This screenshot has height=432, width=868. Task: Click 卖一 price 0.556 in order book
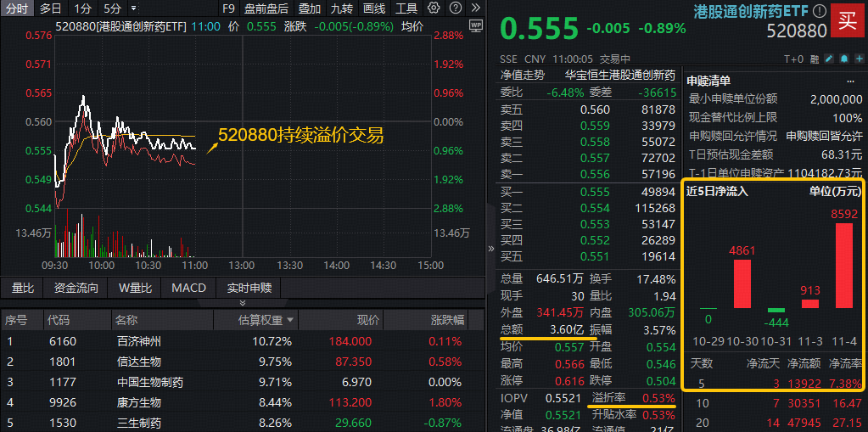595,174
